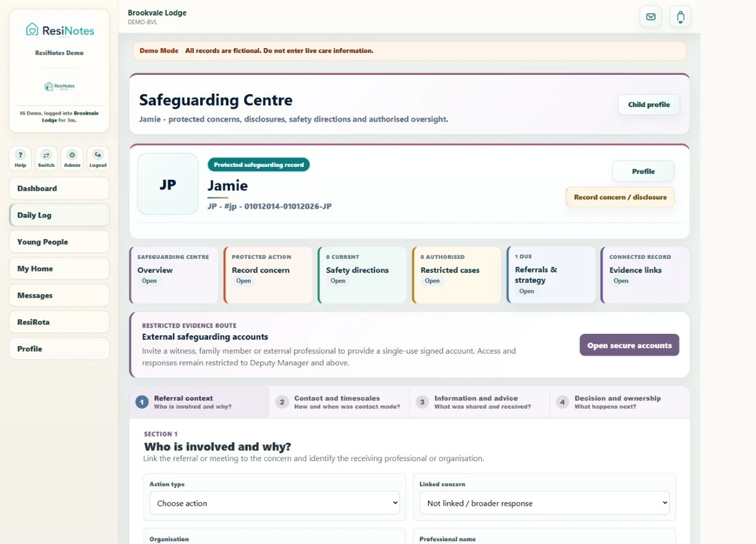The image size is (756, 544).
Task: Open My Home in sidebar
Action: click(59, 269)
